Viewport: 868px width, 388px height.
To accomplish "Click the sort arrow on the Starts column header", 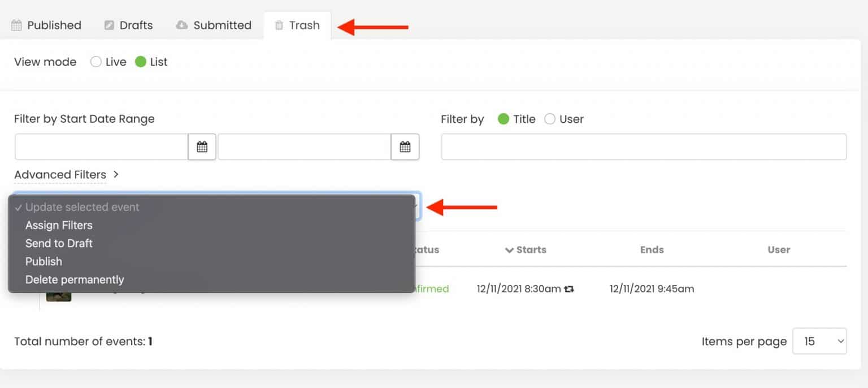I will point(509,249).
